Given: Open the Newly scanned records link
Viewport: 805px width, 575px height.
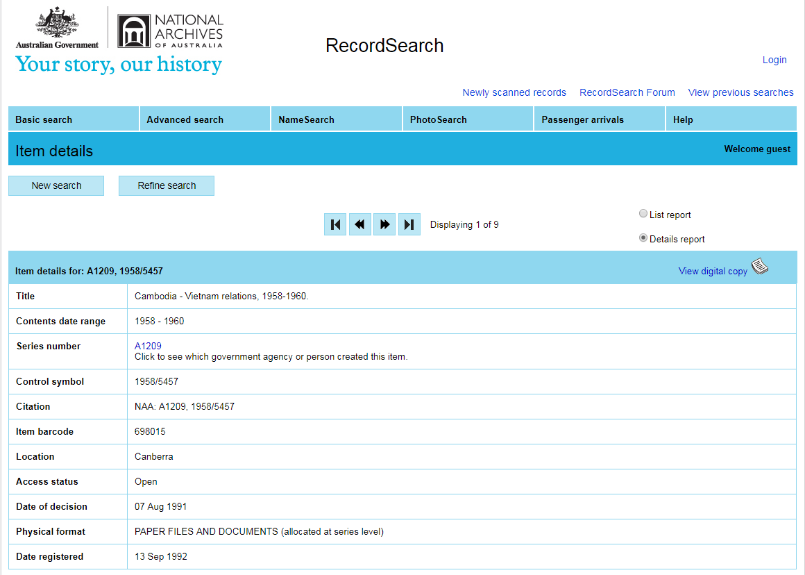Looking at the screenshot, I should coord(514,93).
